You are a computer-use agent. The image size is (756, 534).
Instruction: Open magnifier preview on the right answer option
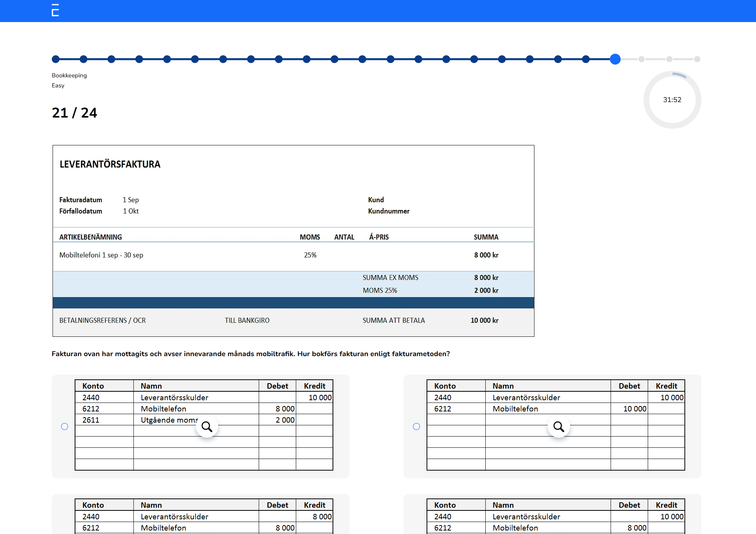559,426
